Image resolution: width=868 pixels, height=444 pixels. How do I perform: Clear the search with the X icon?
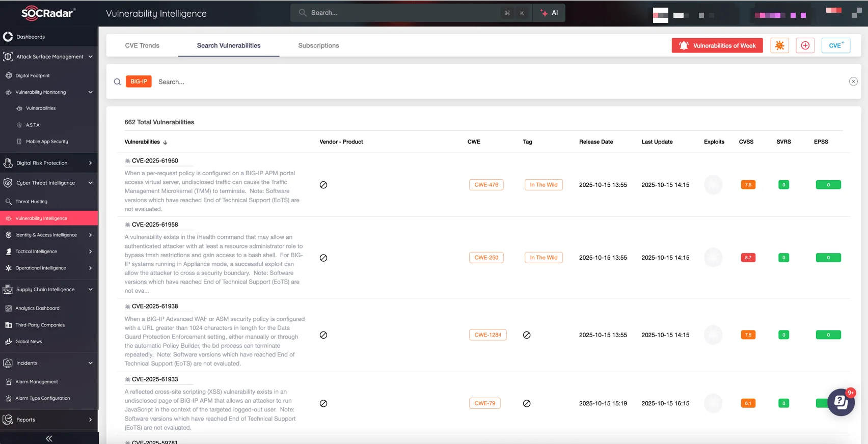click(x=853, y=81)
